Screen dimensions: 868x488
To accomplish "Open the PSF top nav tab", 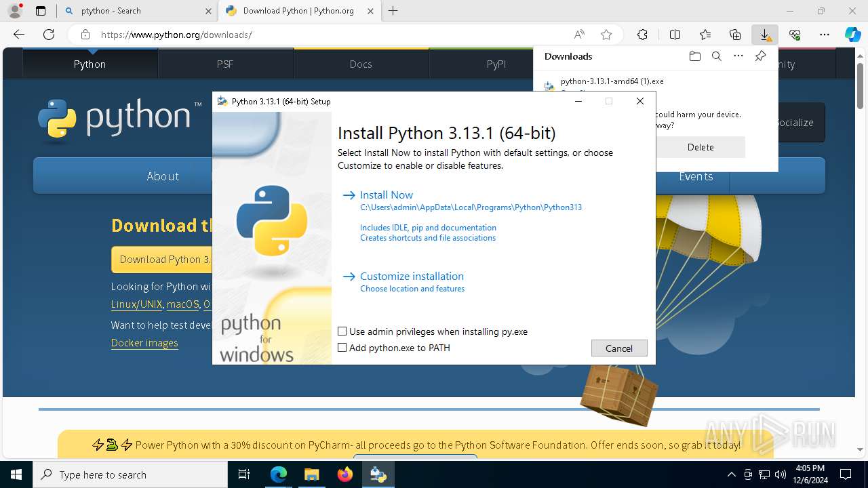I will [225, 64].
